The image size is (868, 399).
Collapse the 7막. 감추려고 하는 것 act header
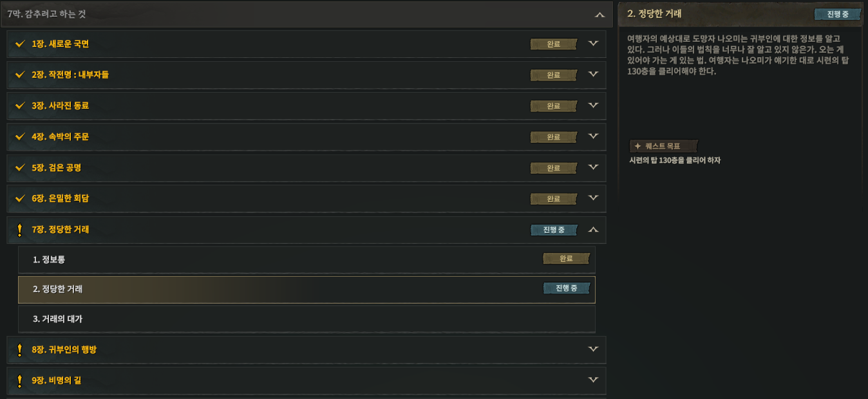click(599, 14)
